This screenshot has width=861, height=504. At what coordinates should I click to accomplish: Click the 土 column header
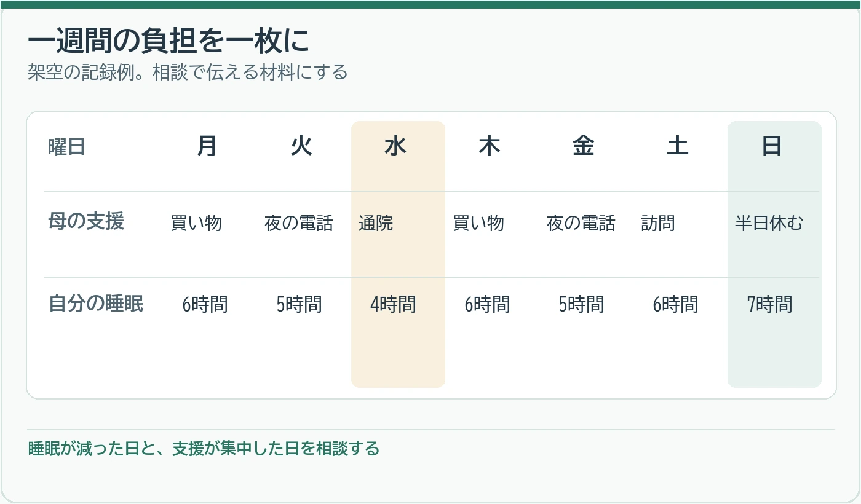[678, 146]
